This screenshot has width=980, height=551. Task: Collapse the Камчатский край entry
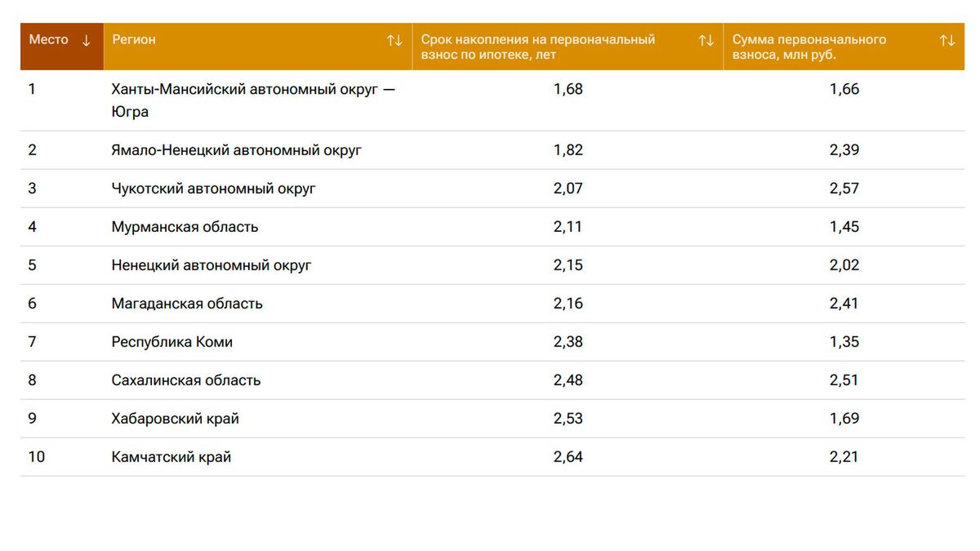(172, 457)
